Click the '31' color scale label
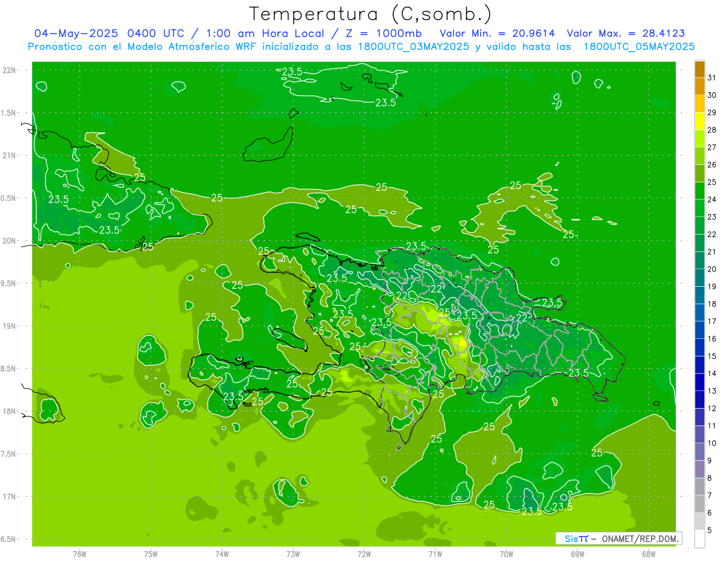The image size is (728, 562). [712, 78]
